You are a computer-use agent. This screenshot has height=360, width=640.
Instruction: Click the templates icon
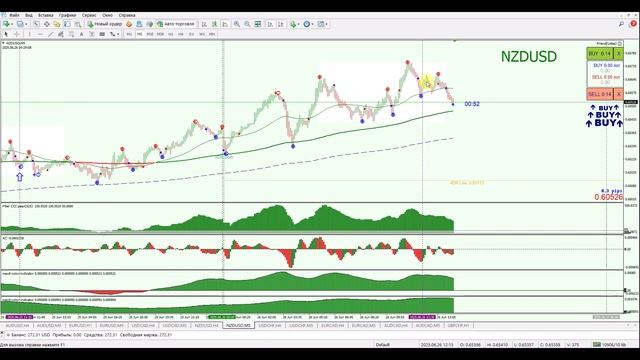tap(321, 24)
